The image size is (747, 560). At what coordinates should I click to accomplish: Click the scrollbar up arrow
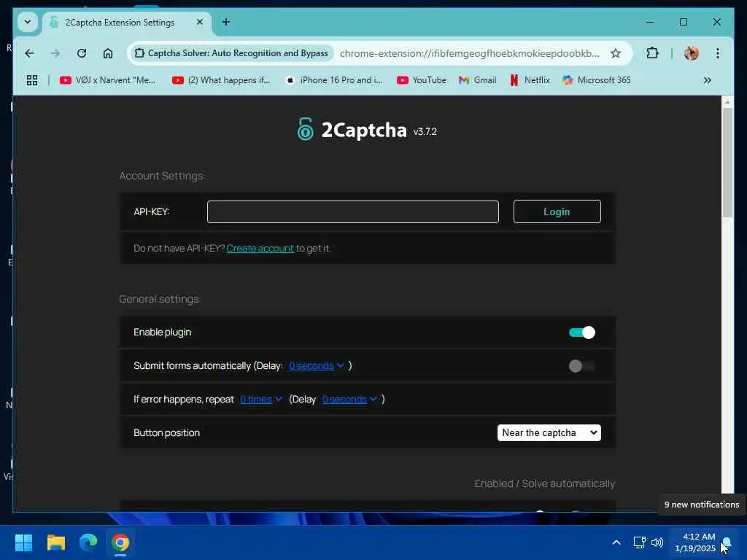click(x=727, y=101)
